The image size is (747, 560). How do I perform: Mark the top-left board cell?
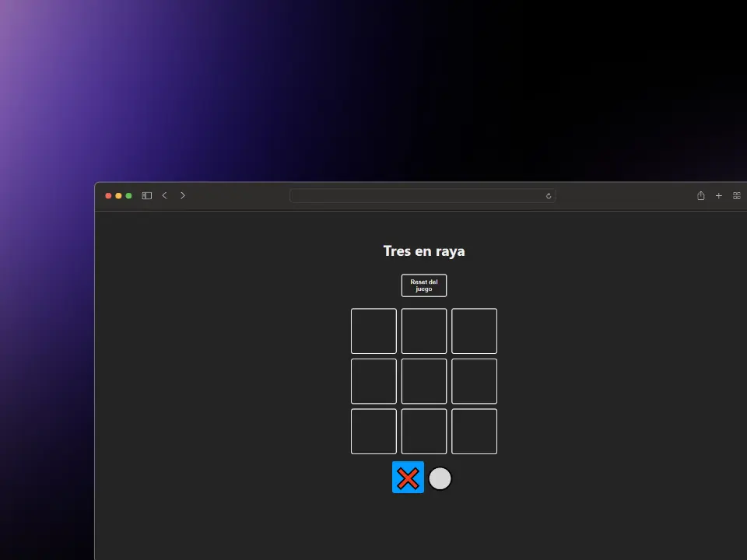[373, 331]
